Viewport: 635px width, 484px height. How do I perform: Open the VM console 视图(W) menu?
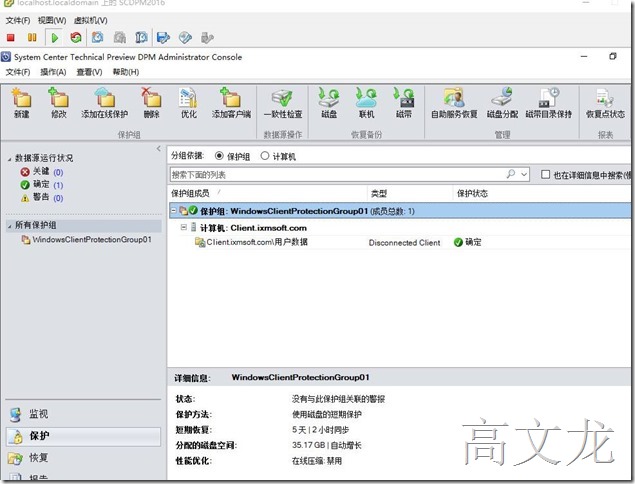52,20
